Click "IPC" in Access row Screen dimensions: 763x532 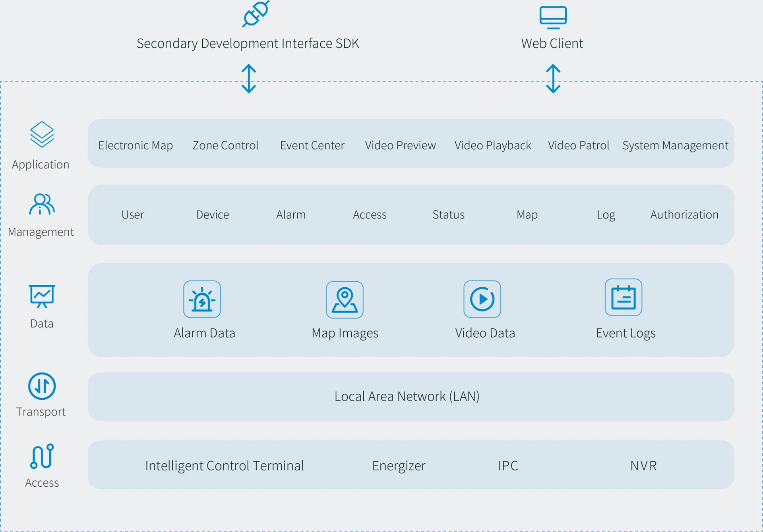[x=508, y=466]
